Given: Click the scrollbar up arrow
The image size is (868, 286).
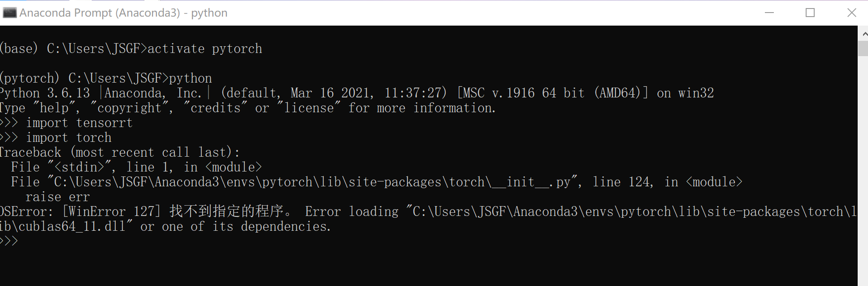Looking at the screenshot, I should pos(864,34).
